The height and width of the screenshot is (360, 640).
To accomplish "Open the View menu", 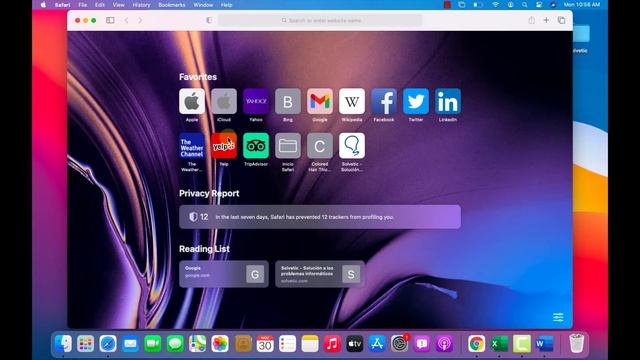I will point(118,5).
